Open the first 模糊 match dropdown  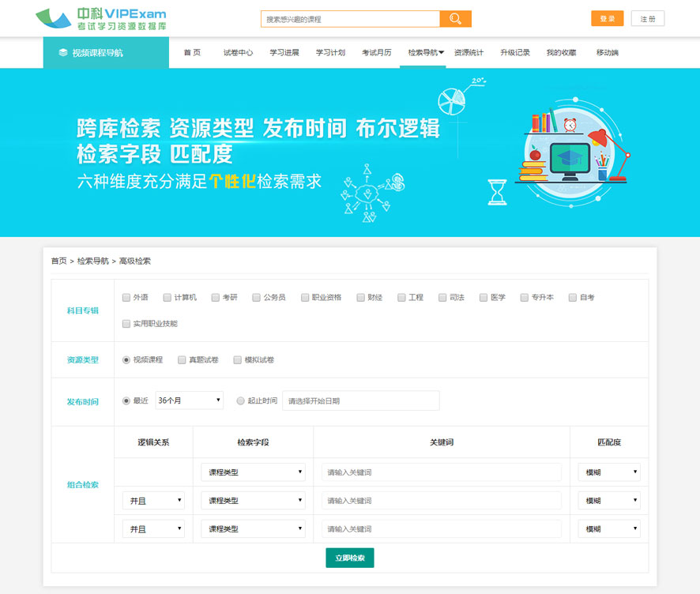(x=608, y=472)
